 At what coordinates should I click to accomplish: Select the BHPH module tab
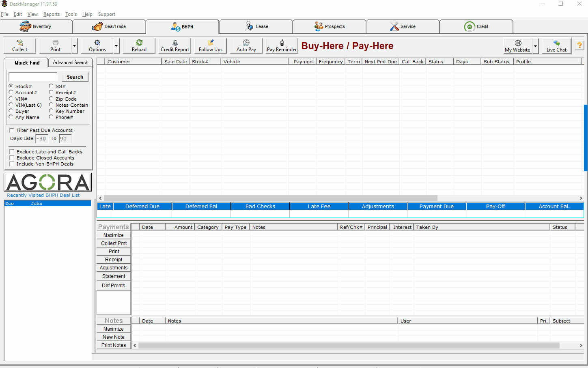point(182,27)
